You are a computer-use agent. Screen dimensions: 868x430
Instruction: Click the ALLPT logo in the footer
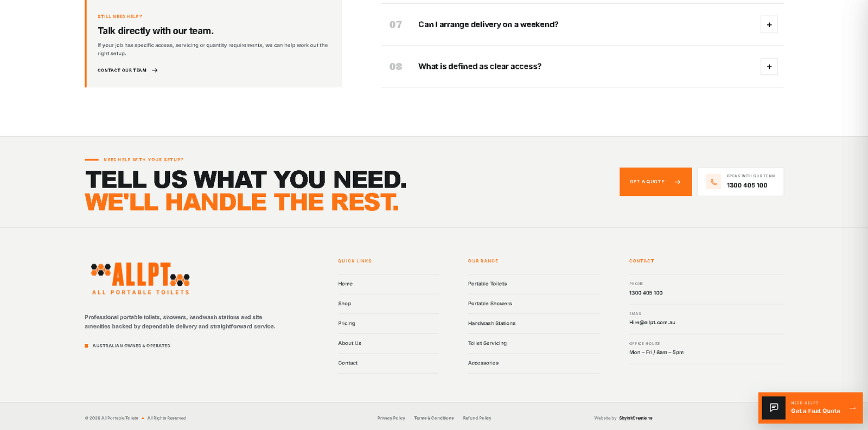pos(141,279)
